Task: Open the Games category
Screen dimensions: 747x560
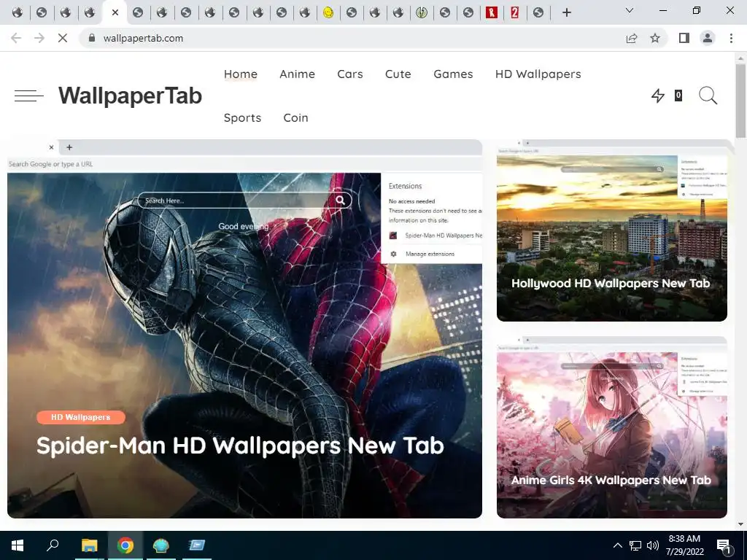Action: 453,74
